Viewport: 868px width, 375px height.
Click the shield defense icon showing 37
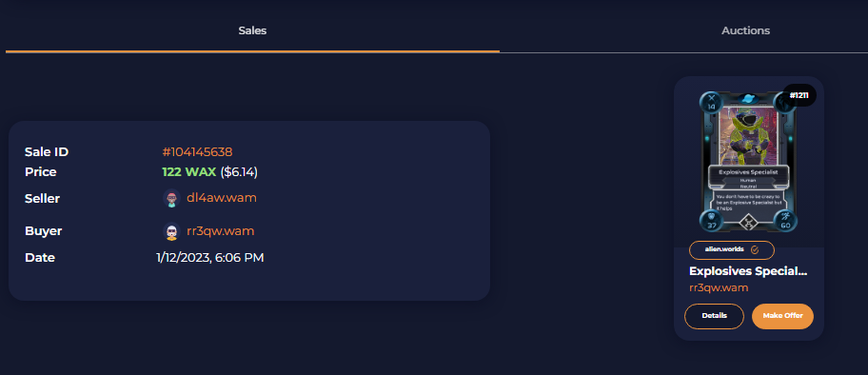coord(711,221)
